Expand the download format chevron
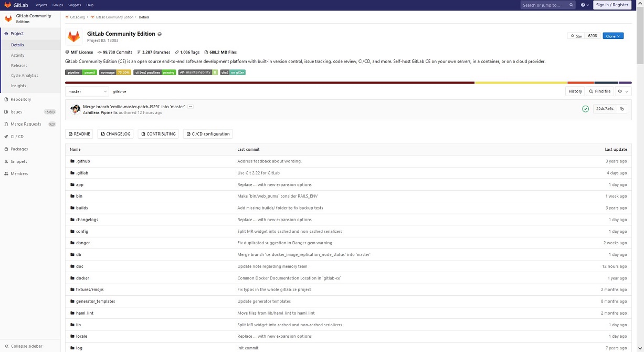Image resolution: width=644 pixels, height=352 pixels. point(628,91)
